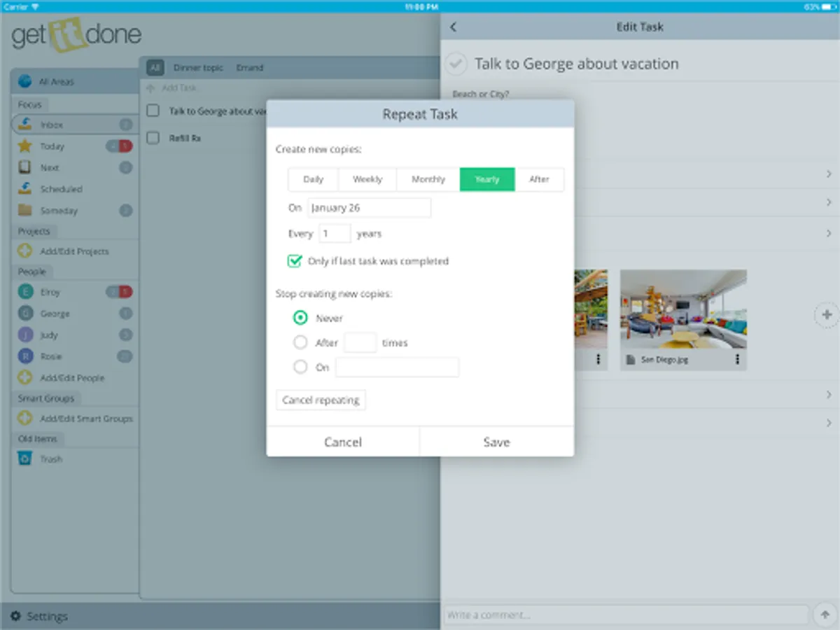
Task: Click the stop 'On' date field
Action: 397,367
